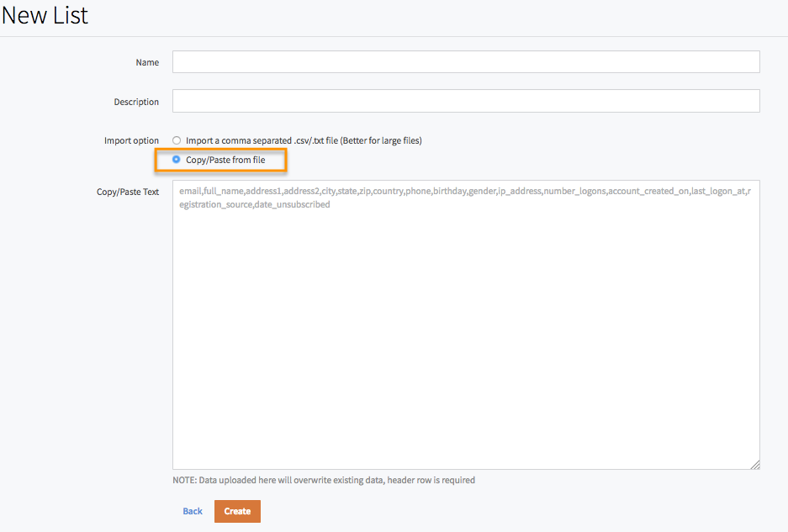Click the '(Better for large files)' text
788x532 pixels.
tap(381, 140)
